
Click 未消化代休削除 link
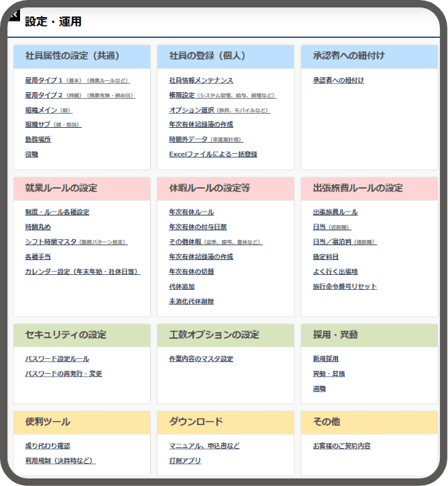pyautogui.click(x=191, y=301)
